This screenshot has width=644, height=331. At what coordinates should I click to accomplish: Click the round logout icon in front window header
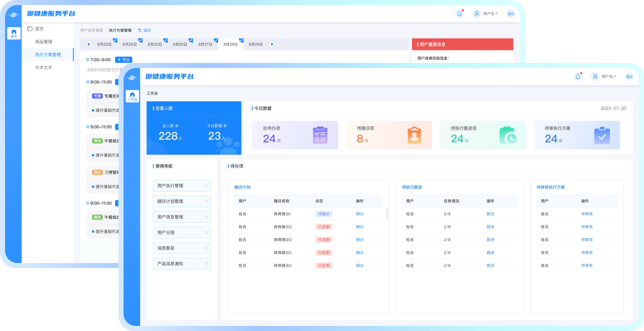tap(629, 77)
